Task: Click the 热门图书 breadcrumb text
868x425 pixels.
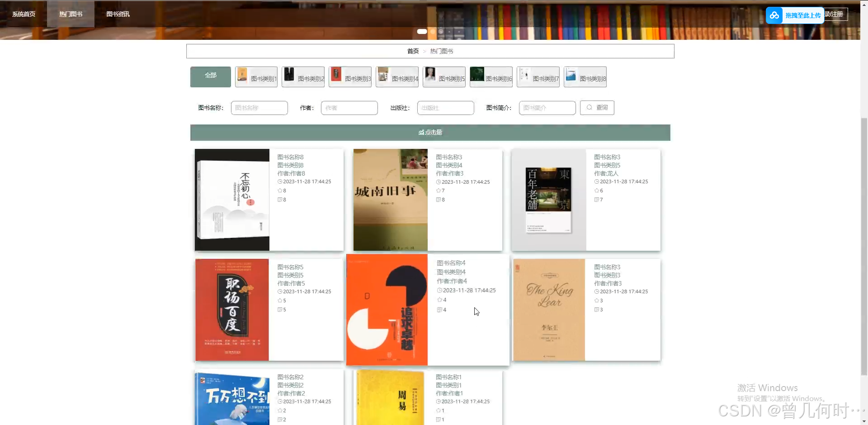Action: click(441, 51)
